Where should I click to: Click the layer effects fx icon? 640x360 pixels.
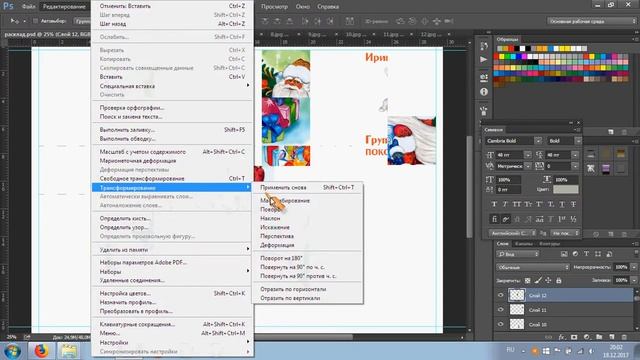point(562,337)
